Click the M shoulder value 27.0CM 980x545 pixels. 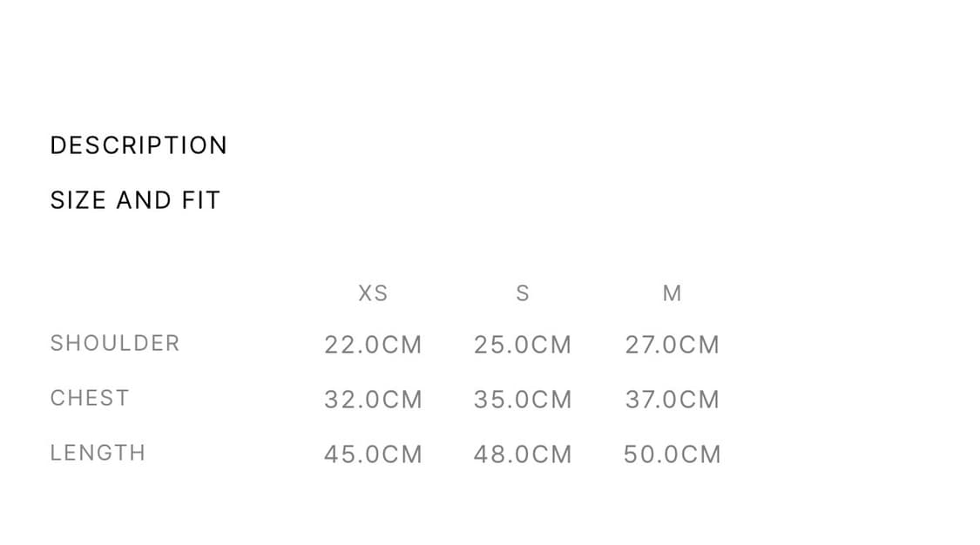tap(672, 345)
